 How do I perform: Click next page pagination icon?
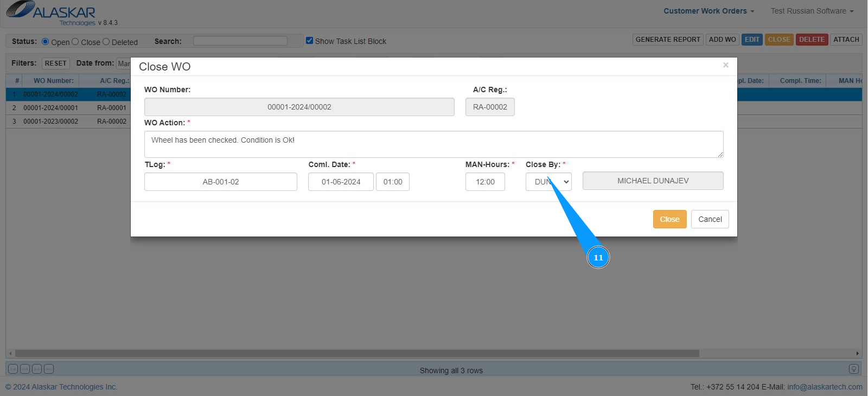(x=37, y=369)
